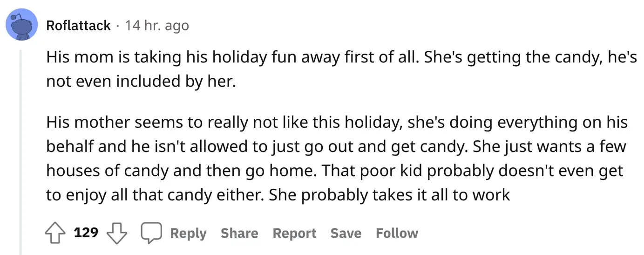Screen dimensions: 644x255
Task: Open the Roflattack username profile link
Action: [79, 25]
